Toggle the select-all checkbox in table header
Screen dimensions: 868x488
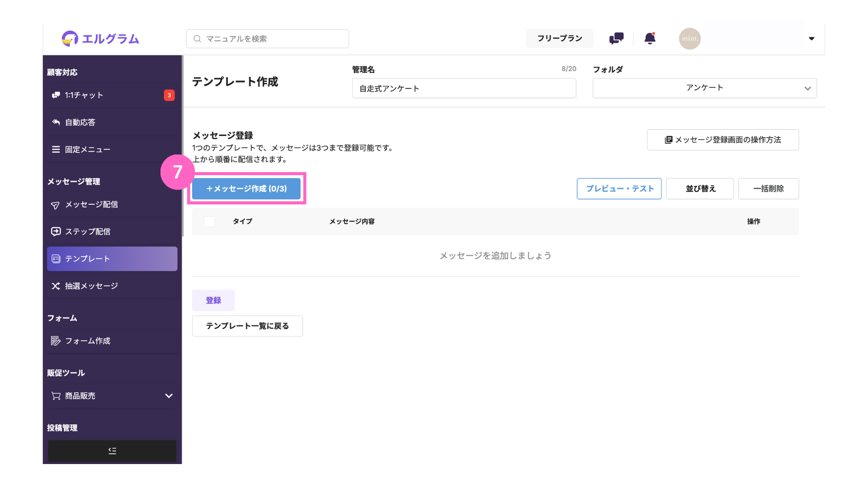click(x=209, y=221)
